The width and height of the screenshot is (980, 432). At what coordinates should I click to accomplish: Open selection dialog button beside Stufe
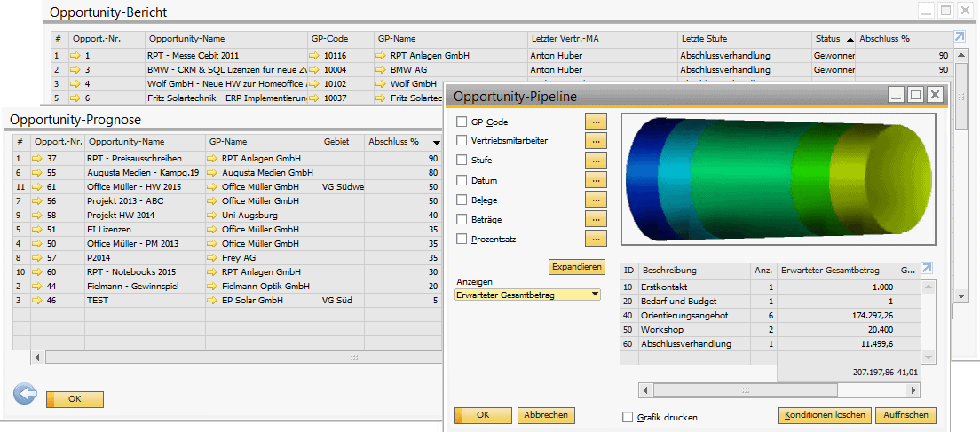[x=596, y=161]
